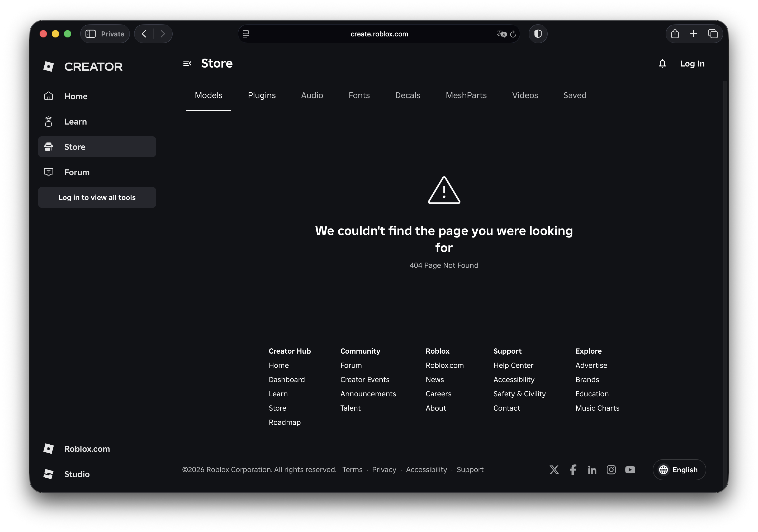Viewport: 758px width, 532px height.
Task: Open Roblox on X (Twitter)
Action: 554,470
